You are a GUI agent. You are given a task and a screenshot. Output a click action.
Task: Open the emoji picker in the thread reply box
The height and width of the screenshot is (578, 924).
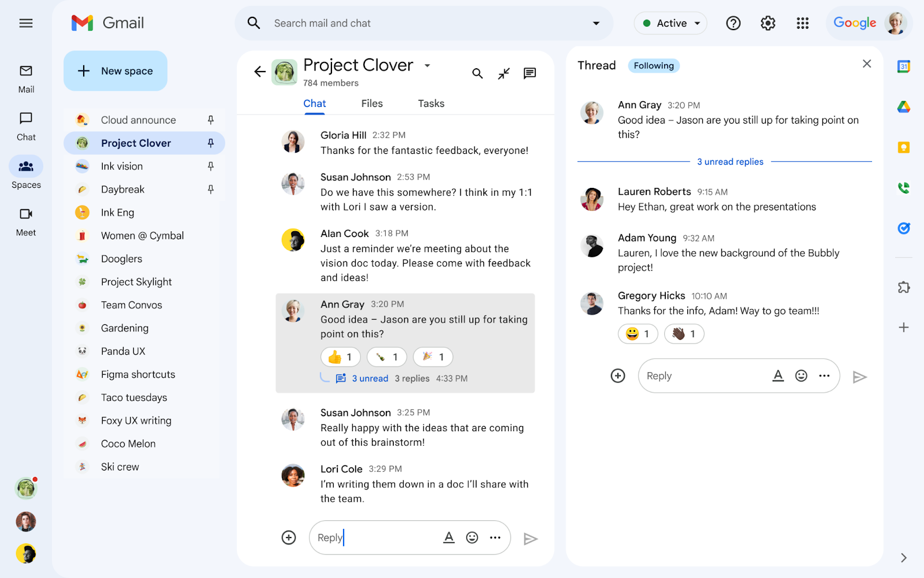[802, 375]
